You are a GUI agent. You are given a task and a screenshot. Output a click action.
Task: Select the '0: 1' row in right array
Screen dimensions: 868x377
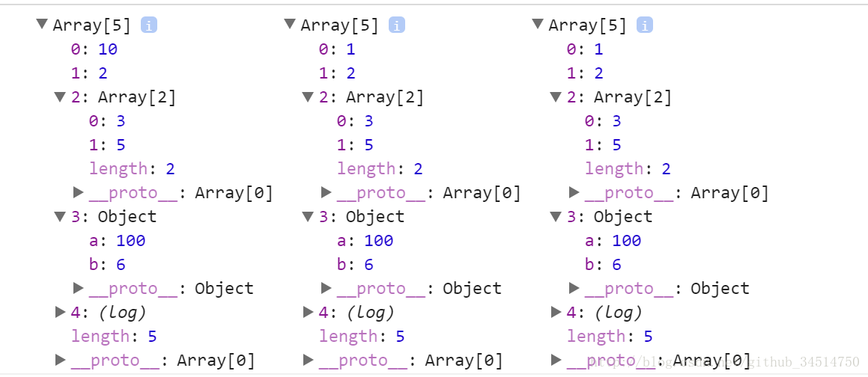point(585,49)
